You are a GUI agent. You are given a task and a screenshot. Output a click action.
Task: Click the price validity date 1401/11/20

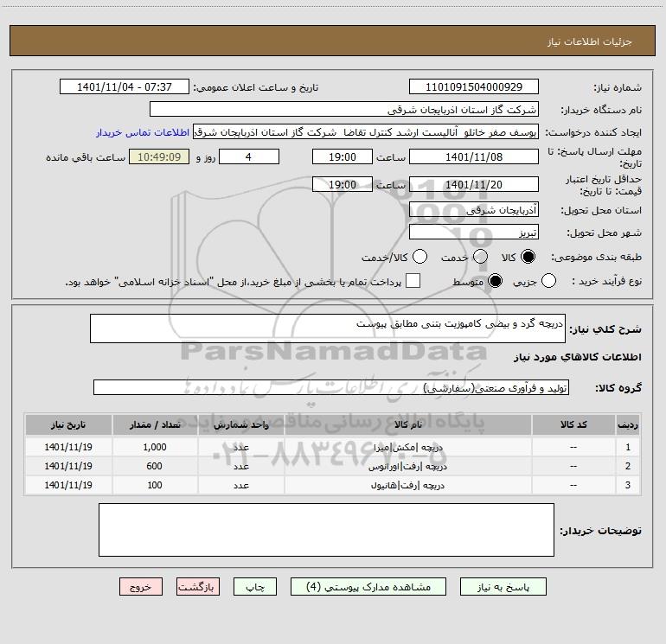point(474,184)
